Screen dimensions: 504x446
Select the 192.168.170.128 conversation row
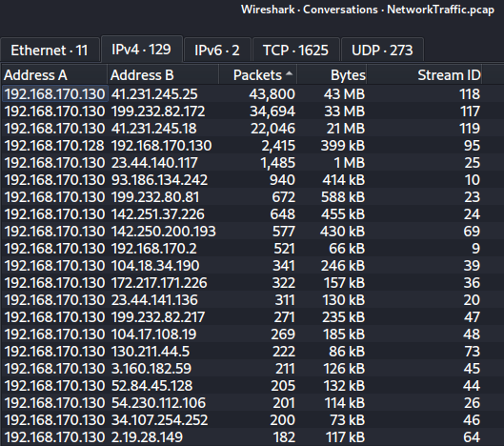click(x=252, y=146)
